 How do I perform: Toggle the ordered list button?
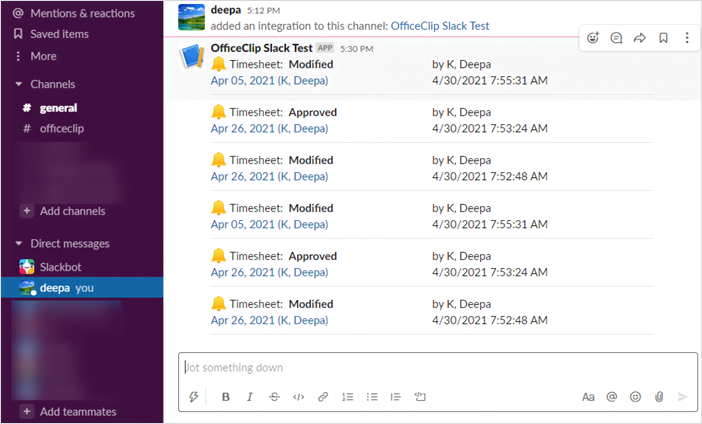[x=347, y=397]
